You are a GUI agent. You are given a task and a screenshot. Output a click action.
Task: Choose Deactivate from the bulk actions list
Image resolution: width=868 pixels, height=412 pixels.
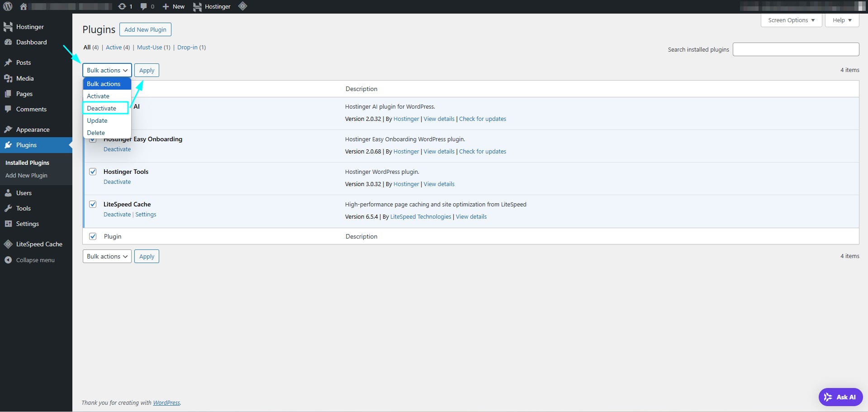pyautogui.click(x=102, y=108)
